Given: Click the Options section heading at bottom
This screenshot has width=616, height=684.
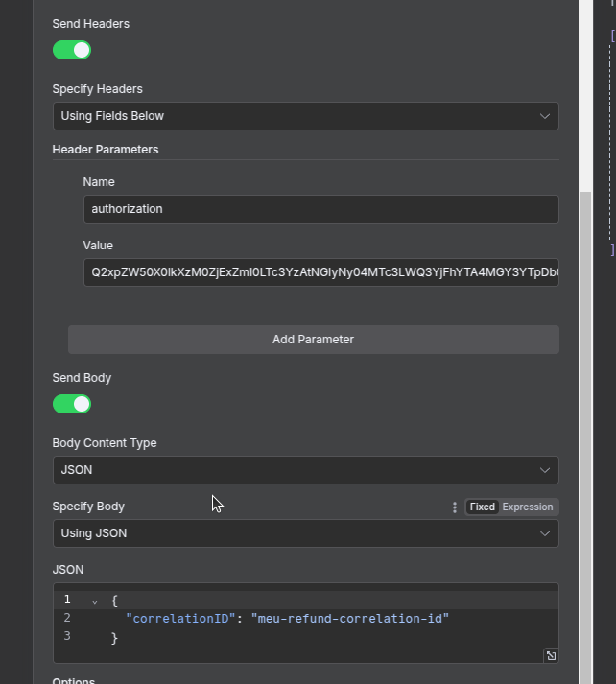Looking at the screenshot, I should (74, 681).
